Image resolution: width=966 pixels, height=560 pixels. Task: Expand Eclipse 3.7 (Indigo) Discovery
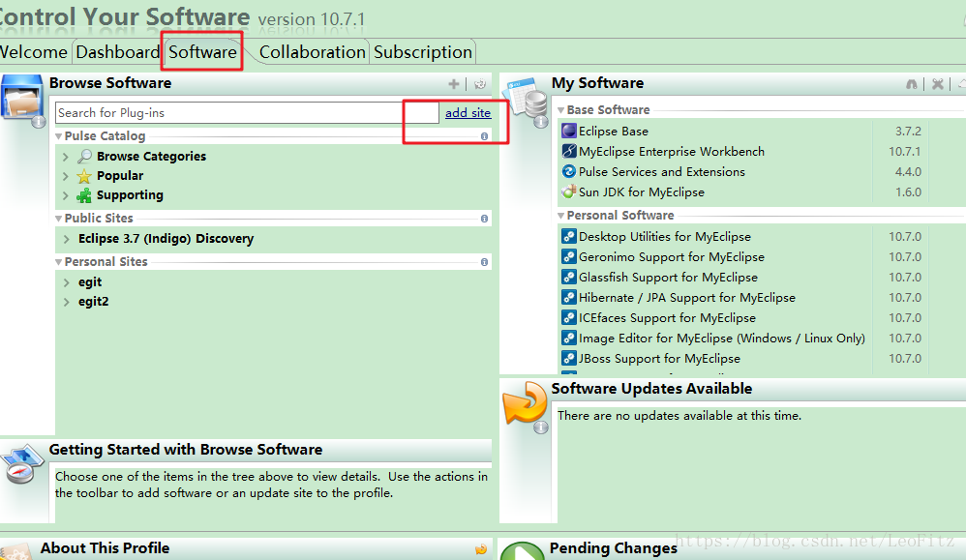pos(66,239)
